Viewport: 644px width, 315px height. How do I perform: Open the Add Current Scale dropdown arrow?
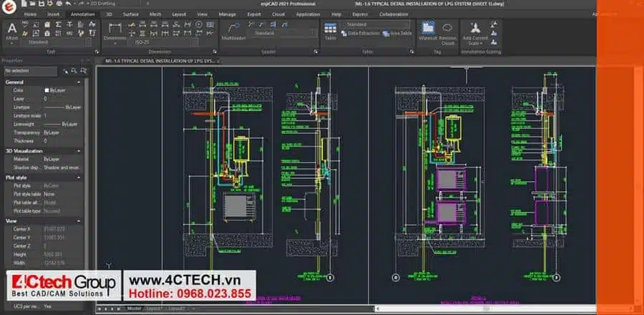pos(482,44)
